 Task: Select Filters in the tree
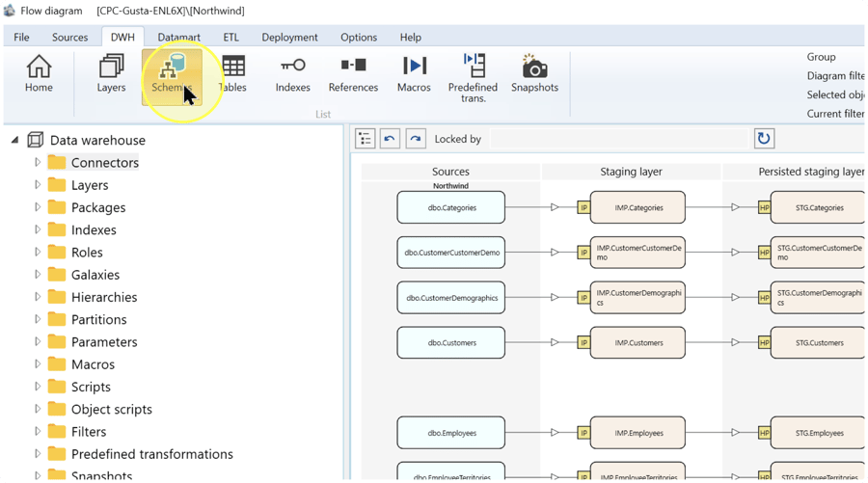coord(89,431)
